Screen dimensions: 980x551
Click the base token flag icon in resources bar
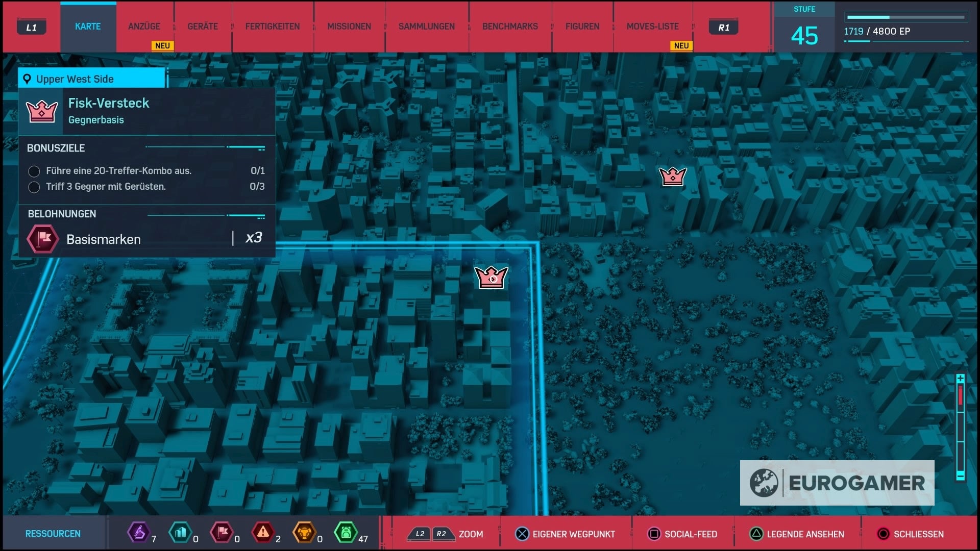(x=222, y=533)
